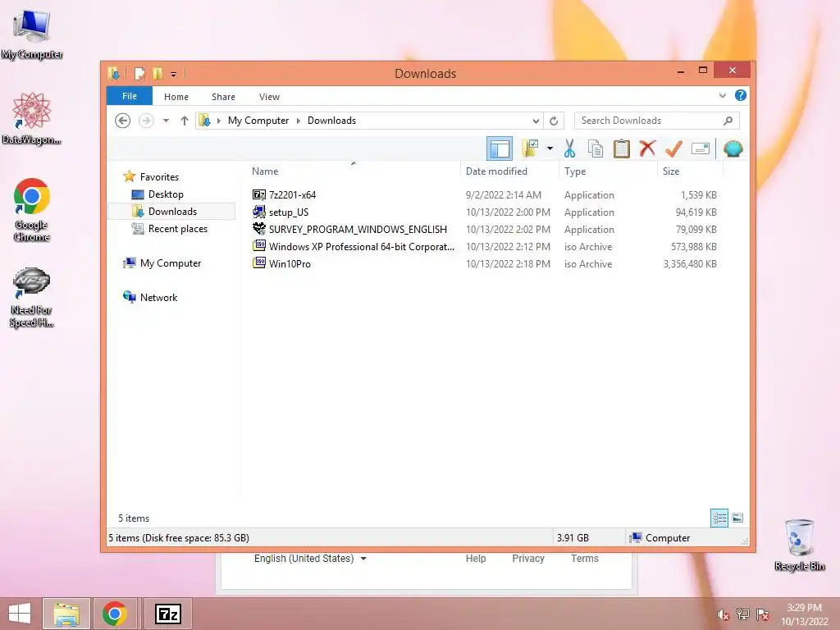Viewport: 840px width, 630px height.
Task: Click the Cut scissors icon
Action: [569, 148]
